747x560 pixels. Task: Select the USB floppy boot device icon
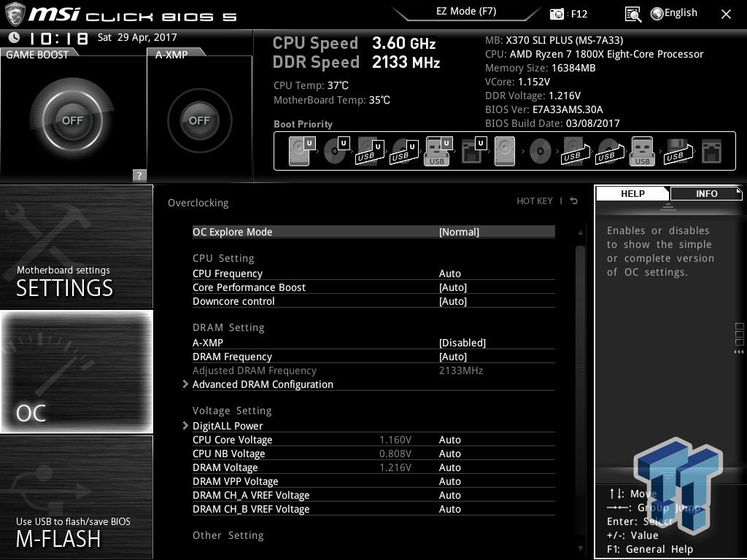click(678, 151)
